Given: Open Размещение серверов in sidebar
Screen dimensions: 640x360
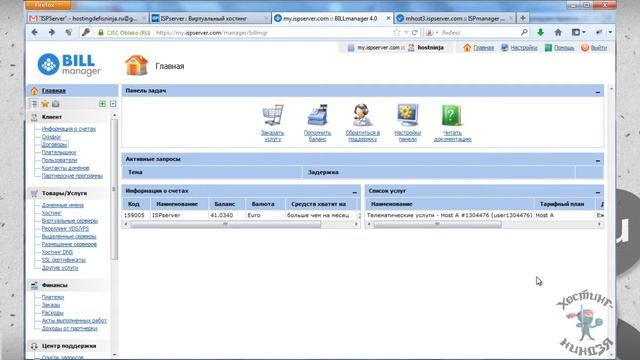Looking at the screenshot, I should [69, 244].
